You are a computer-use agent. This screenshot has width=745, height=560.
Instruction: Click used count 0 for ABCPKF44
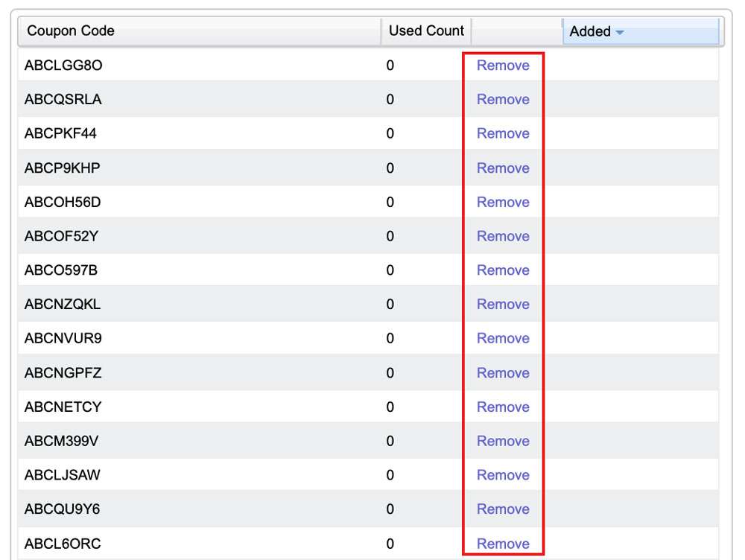[x=390, y=134]
